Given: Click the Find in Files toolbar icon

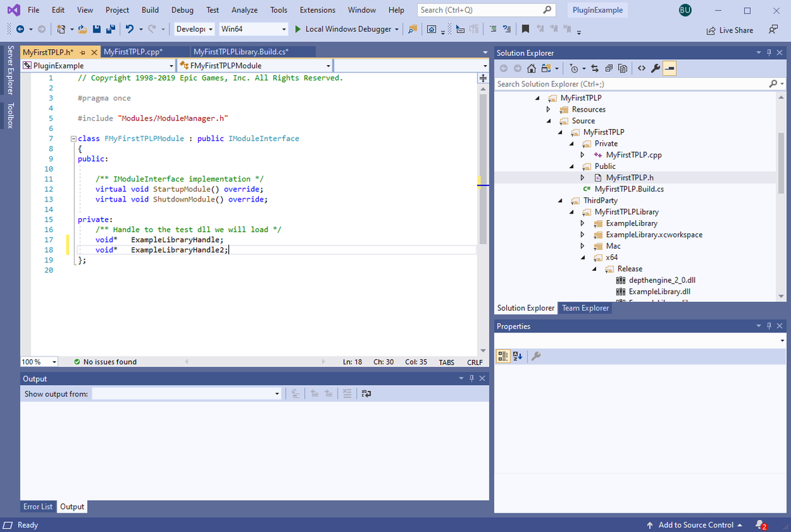Looking at the screenshot, I should click(x=412, y=29).
